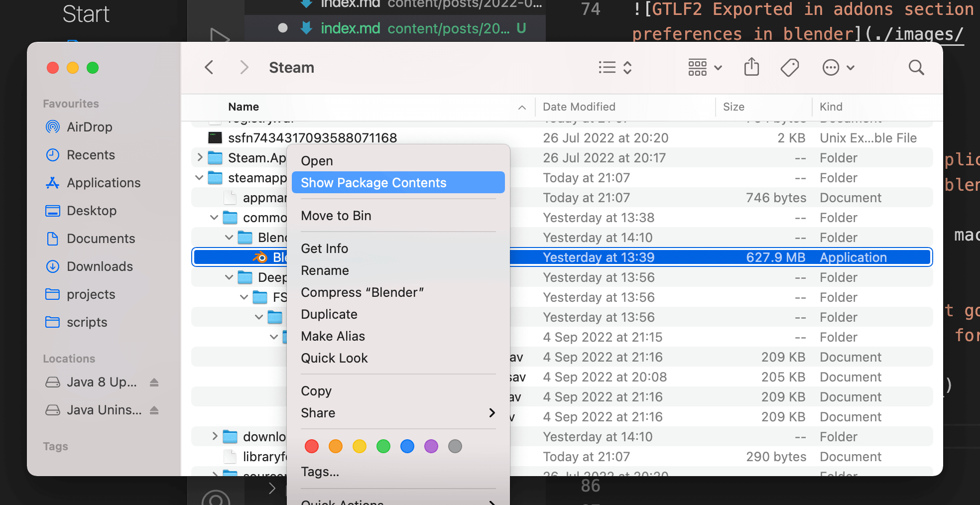
Task: Click the Share toolbar icon
Action: pos(751,67)
